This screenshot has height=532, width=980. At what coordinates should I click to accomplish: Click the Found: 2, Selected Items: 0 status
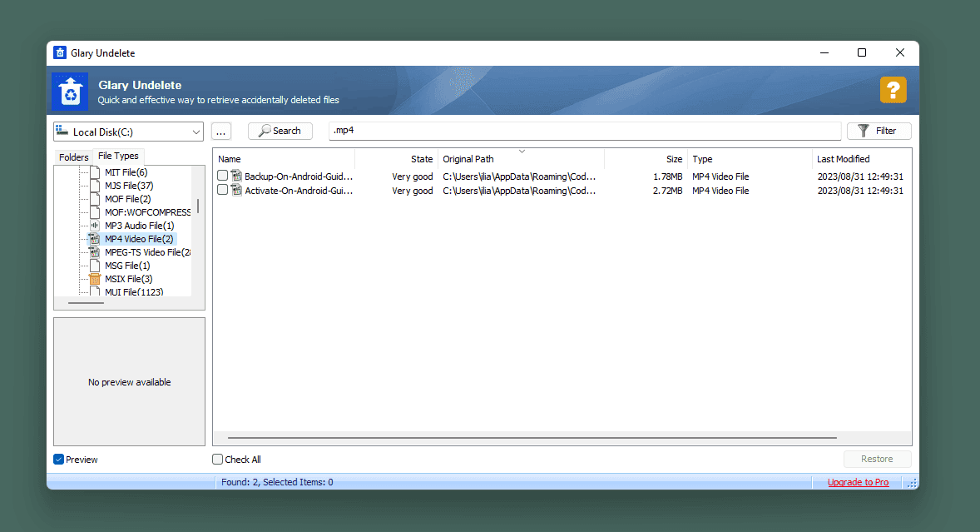coord(277,482)
